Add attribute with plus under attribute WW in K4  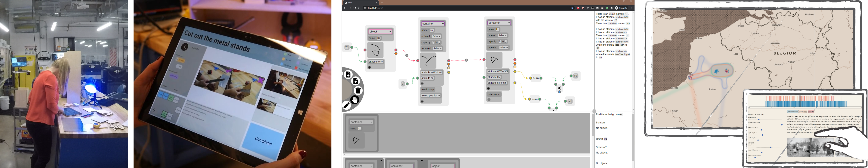tap(369, 67)
